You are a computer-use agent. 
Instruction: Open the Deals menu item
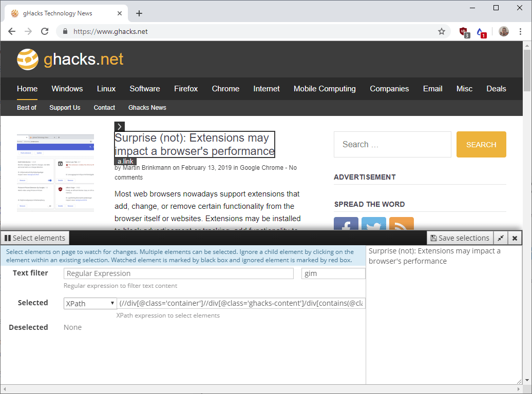(x=496, y=89)
